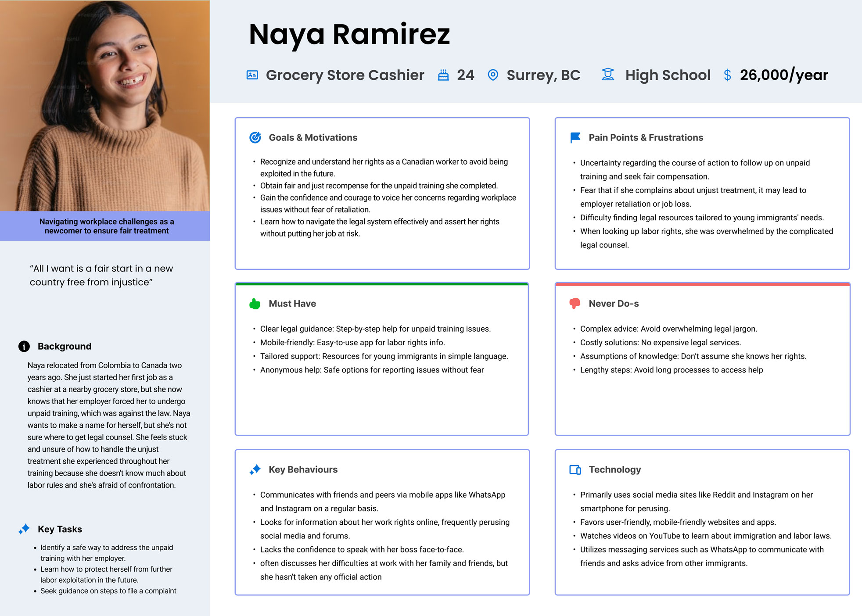Click the location pin icon beside Surrey, BC
Viewport: 862px width, 616px height.
(493, 75)
